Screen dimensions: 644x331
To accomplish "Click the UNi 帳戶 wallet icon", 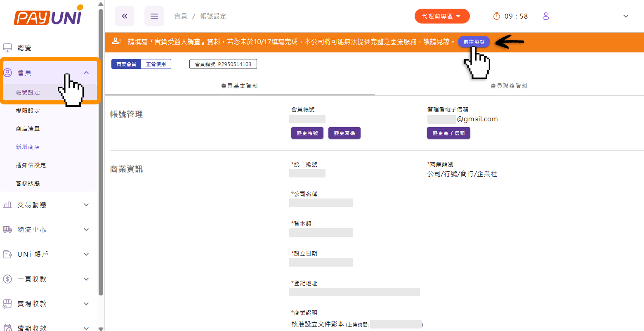I will coord(7,254).
